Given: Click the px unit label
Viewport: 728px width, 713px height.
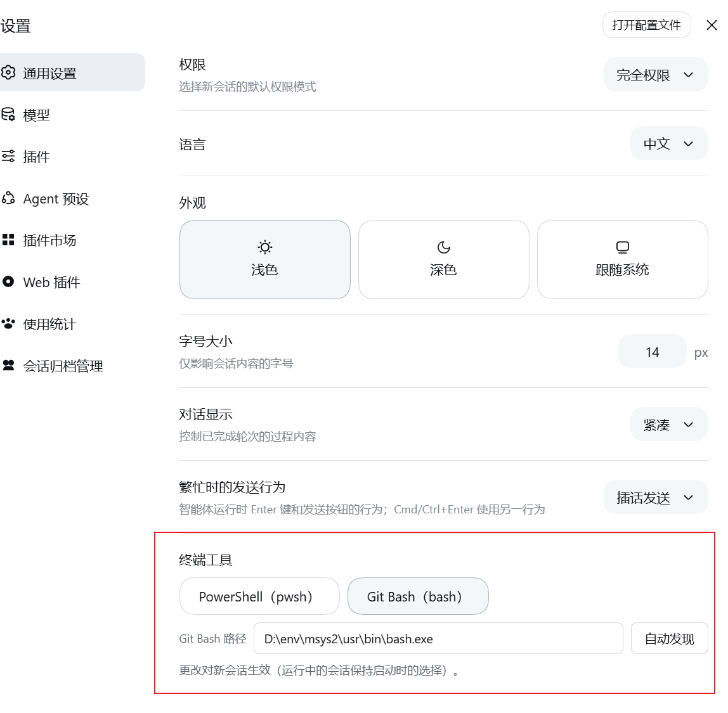Looking at the screenshot, I should click(701, 352).
